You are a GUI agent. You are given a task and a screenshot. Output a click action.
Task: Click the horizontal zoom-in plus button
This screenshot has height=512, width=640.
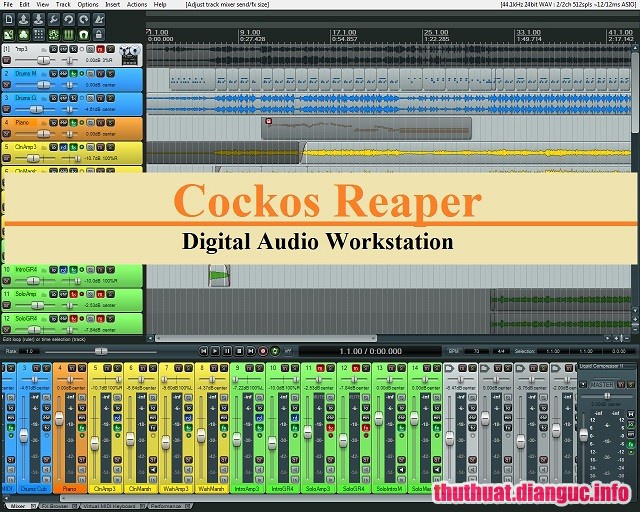pyautogui.click(x=616, y=338)
